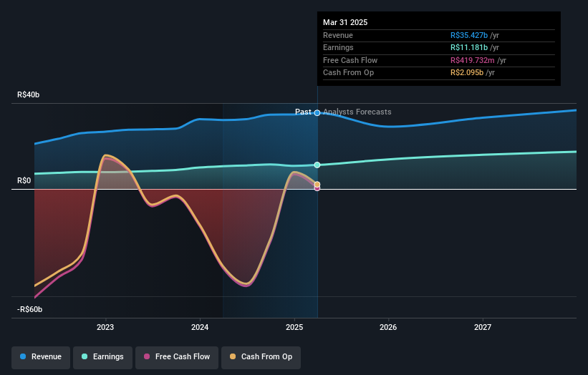This screenshot has height=375, width=588.
Task: Click the 2027 x-axis label
Action: pos(483,327)
